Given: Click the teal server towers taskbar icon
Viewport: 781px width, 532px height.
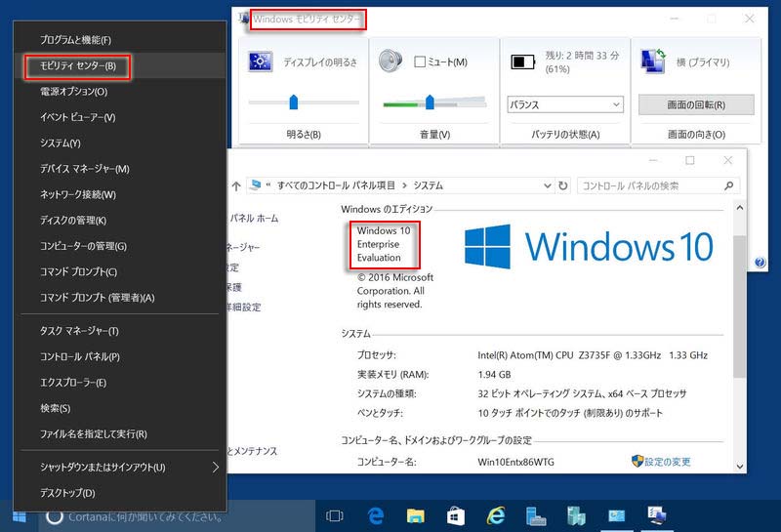Looking at the screenshot, I should click(576, 516).
